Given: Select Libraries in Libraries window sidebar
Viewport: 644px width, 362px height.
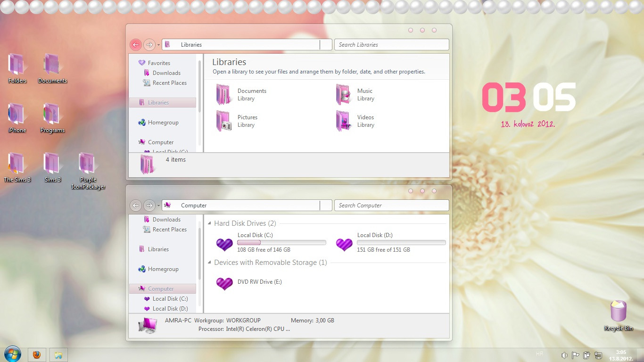Looking at the screenshot, I should [163, 103].
